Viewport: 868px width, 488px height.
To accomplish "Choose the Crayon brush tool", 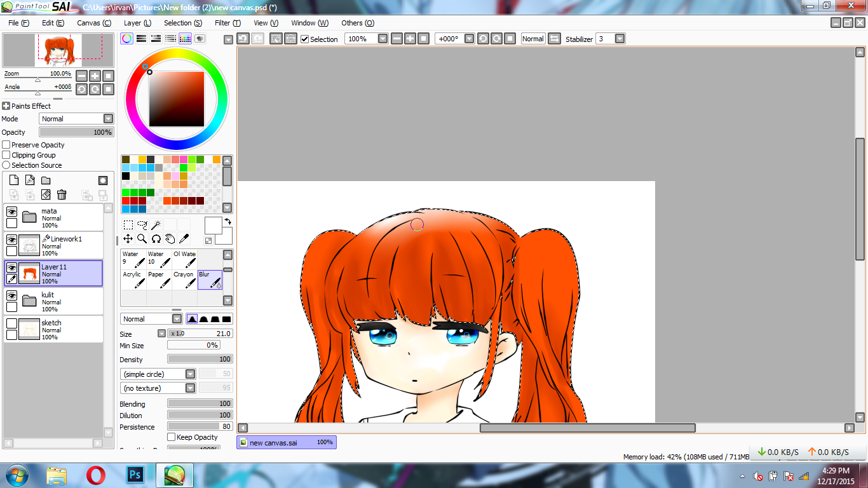I will pyautogui.click(x=184, y=280).
